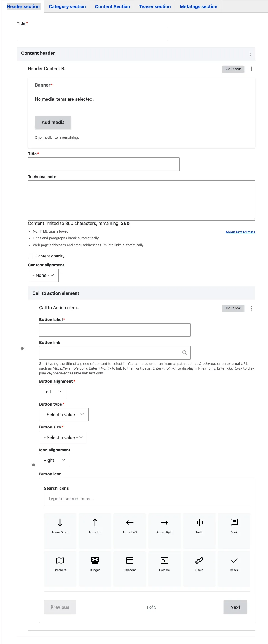Open the About text formats link

coord(240,232)
